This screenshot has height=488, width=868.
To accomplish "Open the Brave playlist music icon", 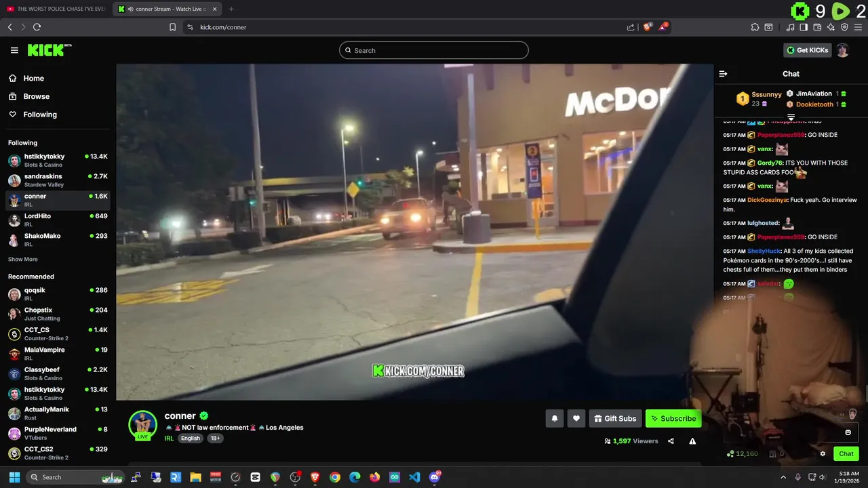I will coord(791,27).
